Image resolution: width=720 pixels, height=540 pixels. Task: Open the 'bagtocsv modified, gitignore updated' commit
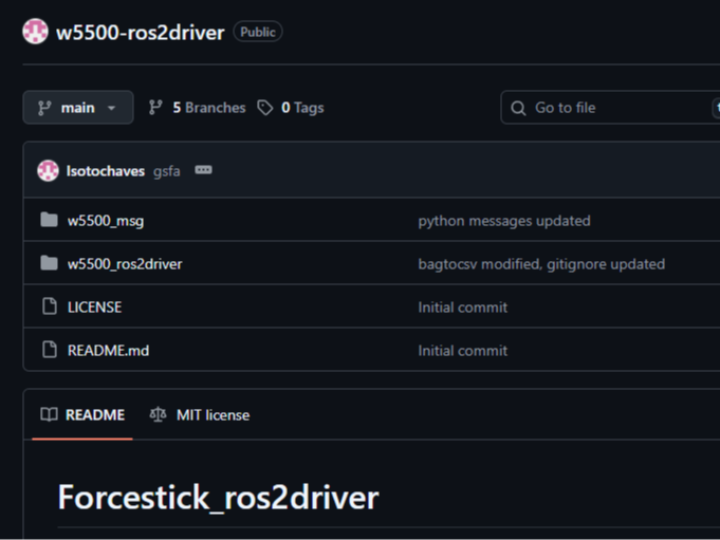point(541,264)
